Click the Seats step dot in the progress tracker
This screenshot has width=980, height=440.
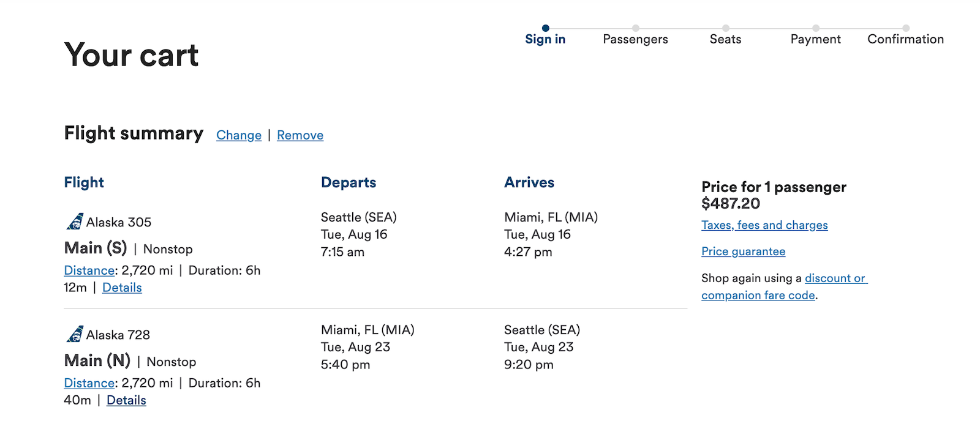pos(725,27)
